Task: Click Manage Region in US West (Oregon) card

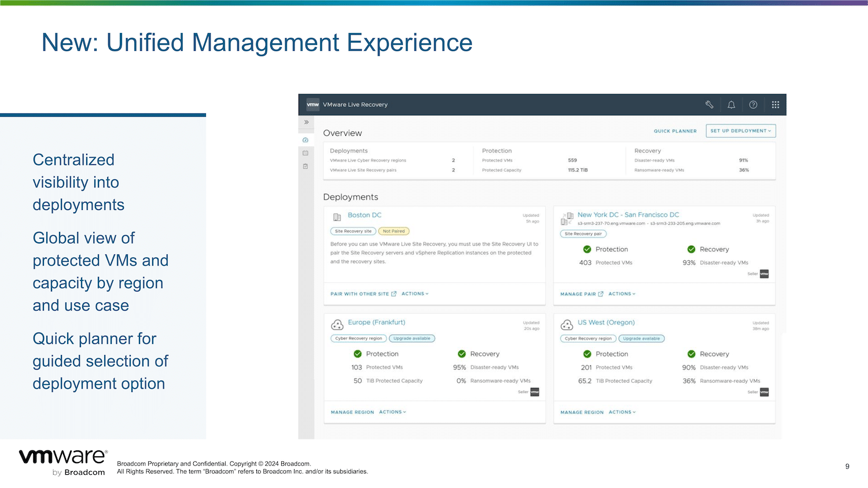Action: tap(582, 412)
